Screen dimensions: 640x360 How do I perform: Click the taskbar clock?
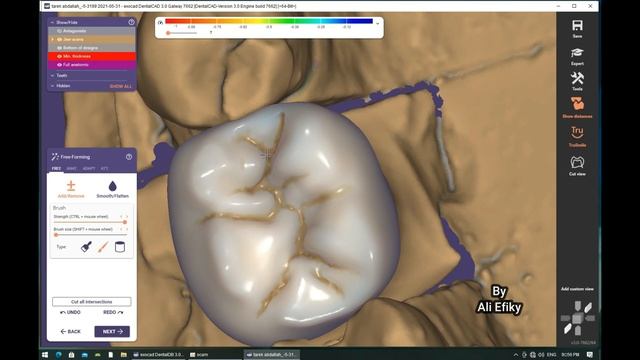click(570, 355)
